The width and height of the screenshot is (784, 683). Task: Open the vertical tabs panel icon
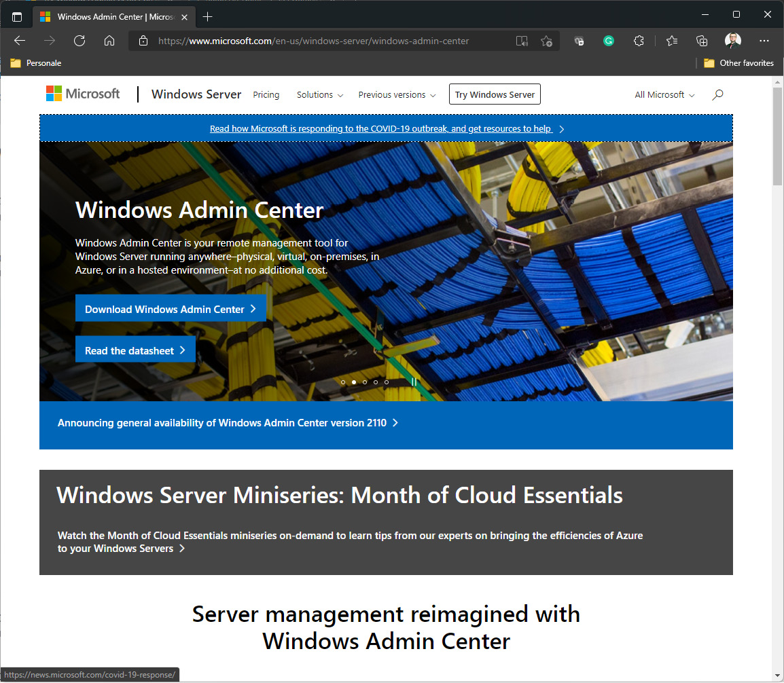[16, 17]
